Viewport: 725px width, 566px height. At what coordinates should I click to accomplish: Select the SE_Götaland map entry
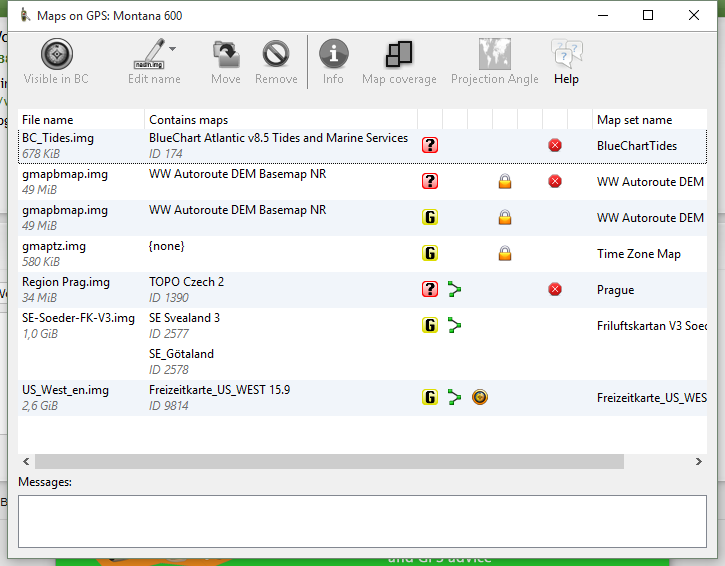pyautogui.click(x=181, y=354)
